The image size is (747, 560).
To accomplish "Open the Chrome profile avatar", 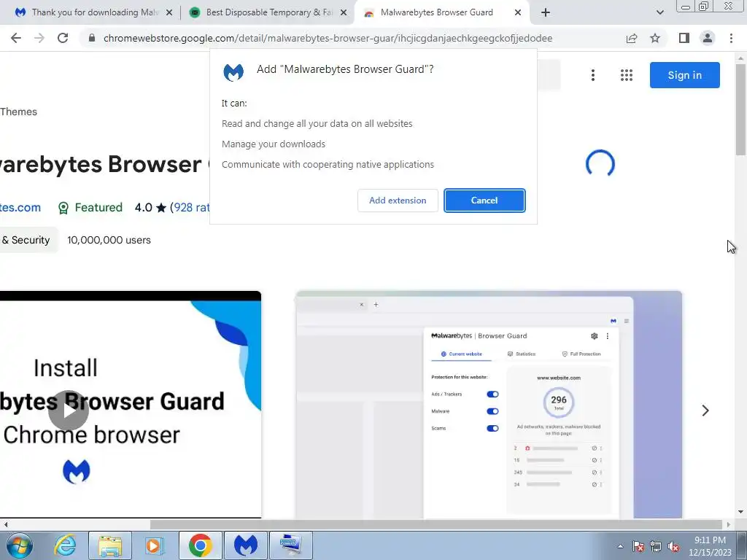I will pos(708,38).
